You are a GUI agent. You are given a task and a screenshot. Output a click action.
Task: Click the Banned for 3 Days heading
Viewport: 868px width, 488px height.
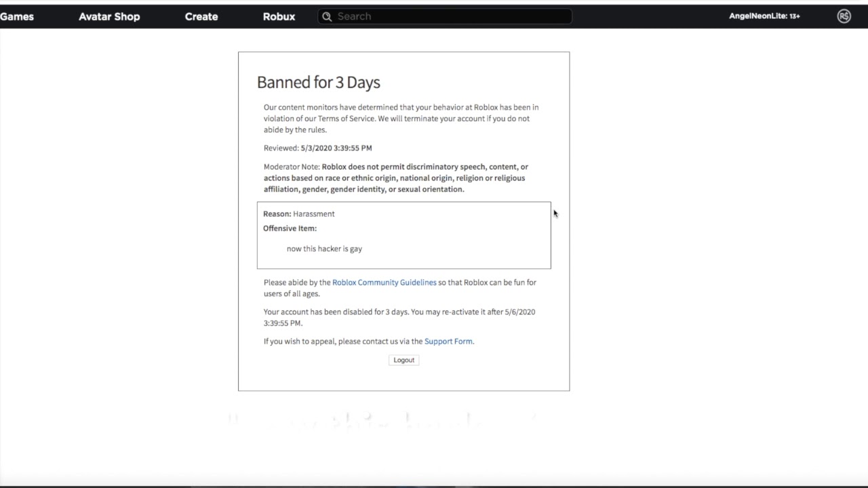[319, 83]
